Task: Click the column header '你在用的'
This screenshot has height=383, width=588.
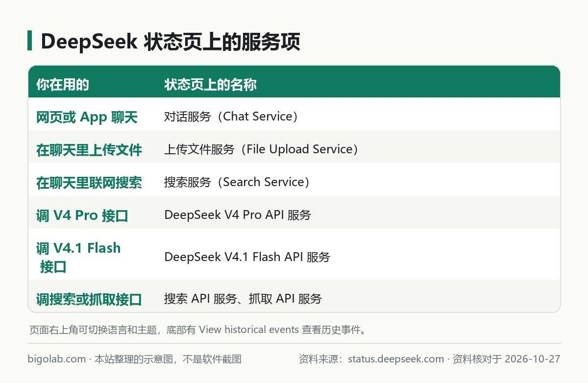Action: click(x=63, y=85)
